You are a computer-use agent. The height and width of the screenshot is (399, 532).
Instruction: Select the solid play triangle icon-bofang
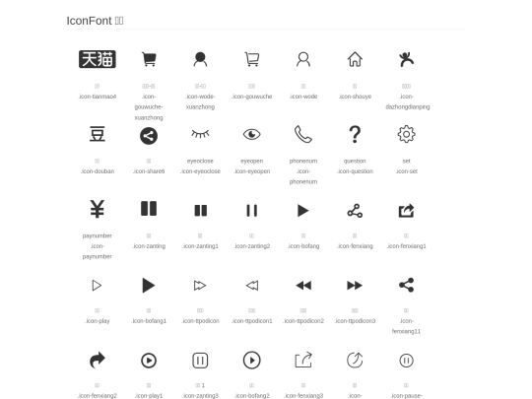[303, 211]
